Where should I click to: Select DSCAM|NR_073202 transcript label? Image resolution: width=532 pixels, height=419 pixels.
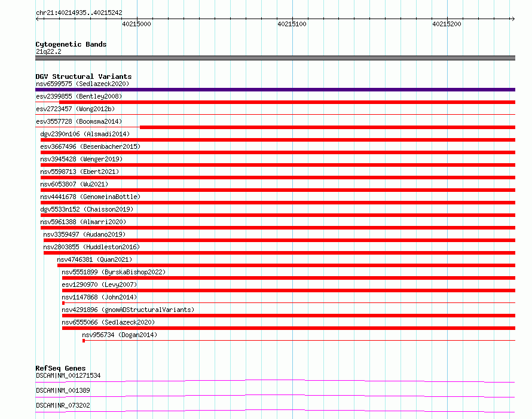point(63,405)
